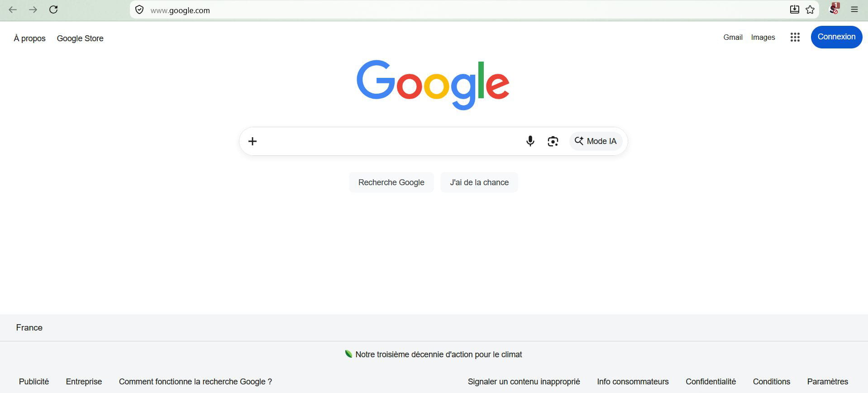Click the green leaf climate icon
The height and width of the screenshot is (393, 868).
click(348, 354)
